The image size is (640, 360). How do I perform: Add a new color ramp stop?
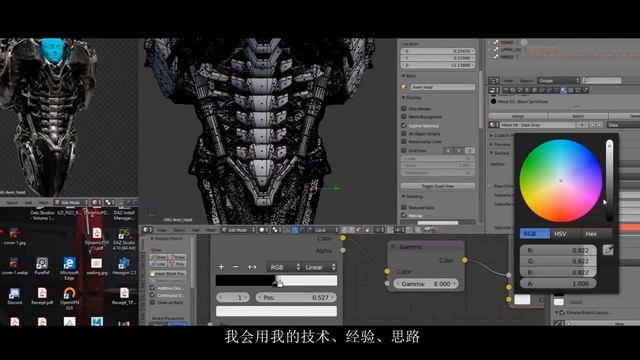pyautogui.click(x=221, y=267)
